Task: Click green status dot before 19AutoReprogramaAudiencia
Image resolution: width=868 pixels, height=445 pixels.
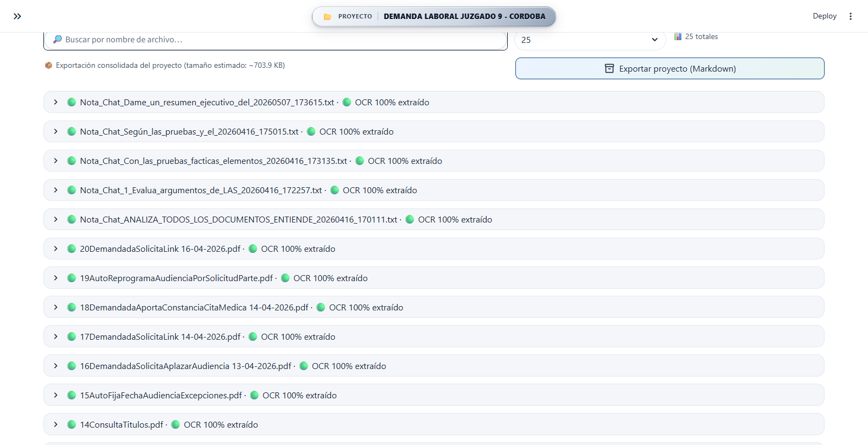Action: coord(72,278)
